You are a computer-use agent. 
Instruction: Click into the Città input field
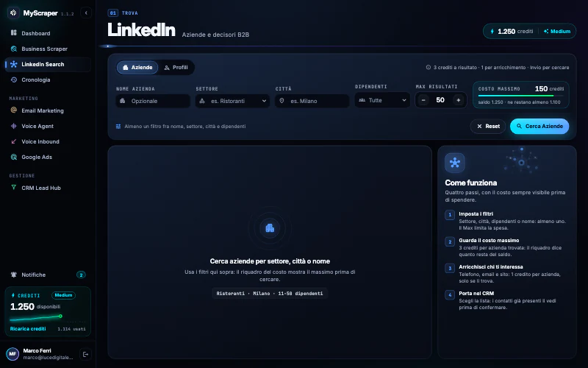pyautogui.click(x=312, y=101)
